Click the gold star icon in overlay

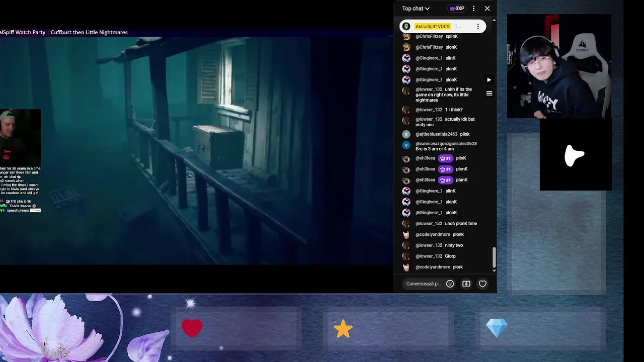(x=343, y=329)
